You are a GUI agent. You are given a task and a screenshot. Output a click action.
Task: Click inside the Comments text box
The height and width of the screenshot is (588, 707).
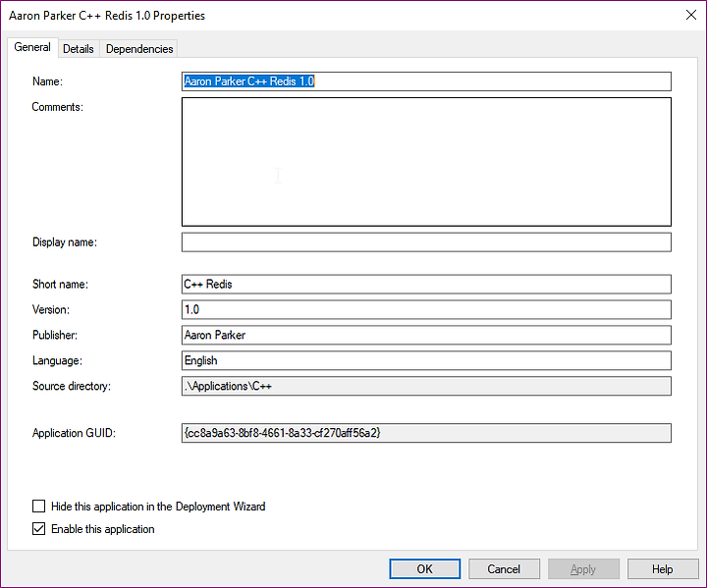click(x=426, y=162)
